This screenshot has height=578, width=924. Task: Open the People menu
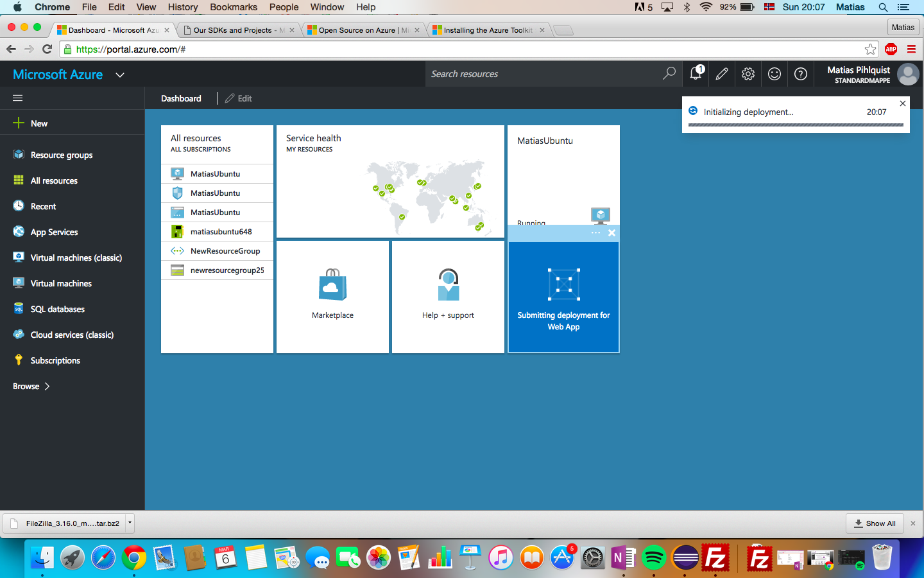click(x=284, y=7)
